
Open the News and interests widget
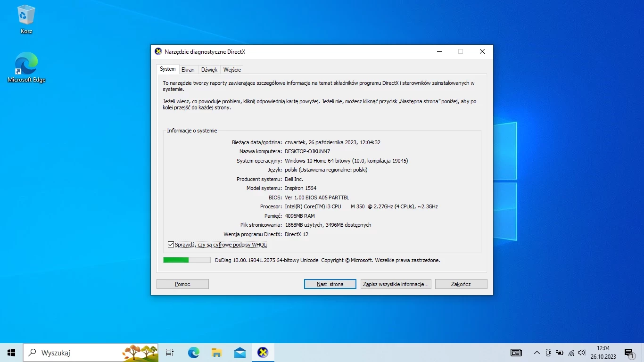coord(516,353)
